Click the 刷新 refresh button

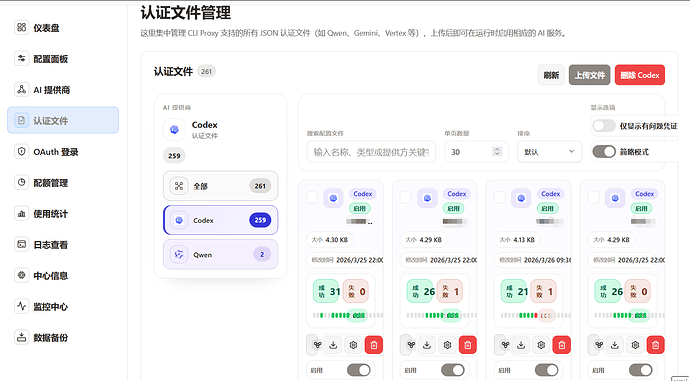pyautogui.click(x=551, y=75)
